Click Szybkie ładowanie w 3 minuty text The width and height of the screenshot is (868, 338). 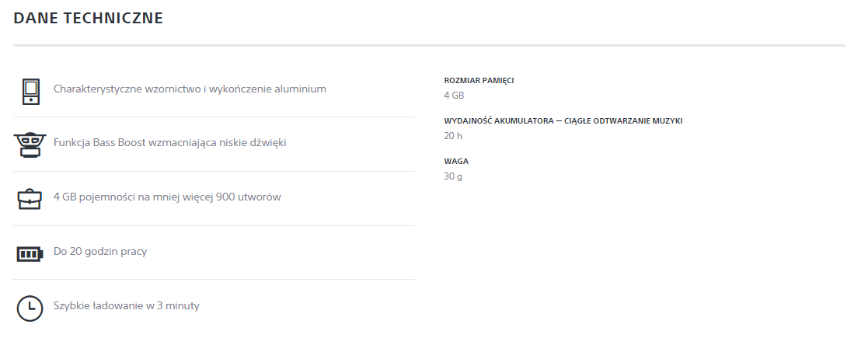point(126,305)
